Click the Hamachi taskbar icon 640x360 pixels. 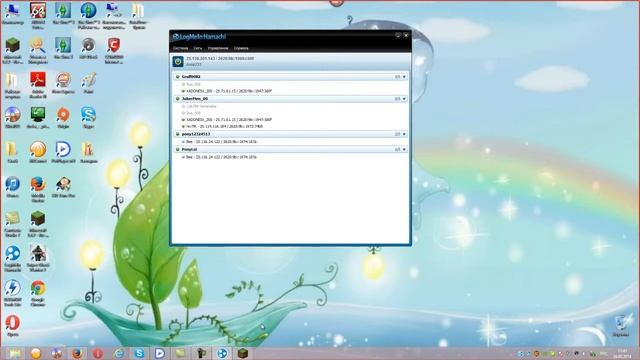(x=222, y=353)
